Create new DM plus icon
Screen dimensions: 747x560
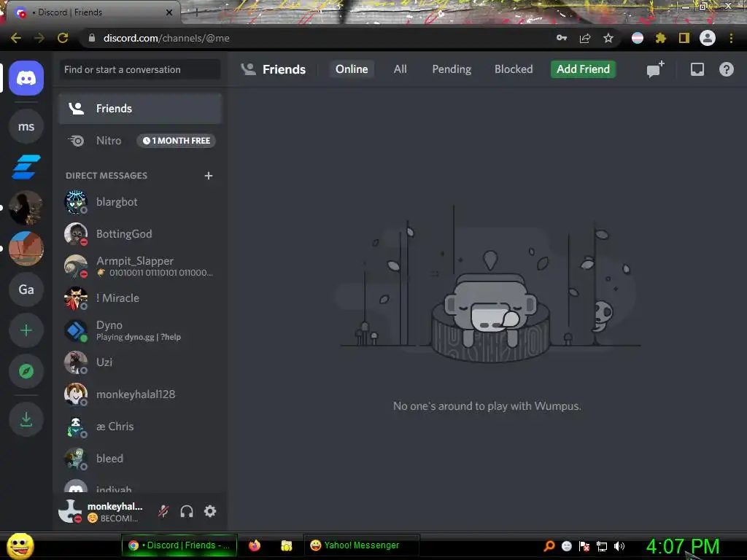(208, 176)
